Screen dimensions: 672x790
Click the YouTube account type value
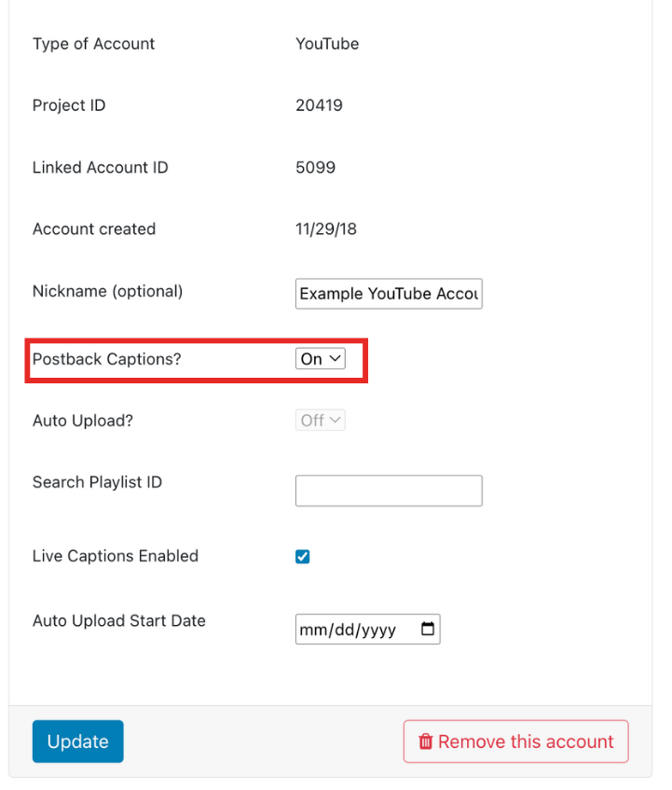pyautogui.click(x=327, y=44)
